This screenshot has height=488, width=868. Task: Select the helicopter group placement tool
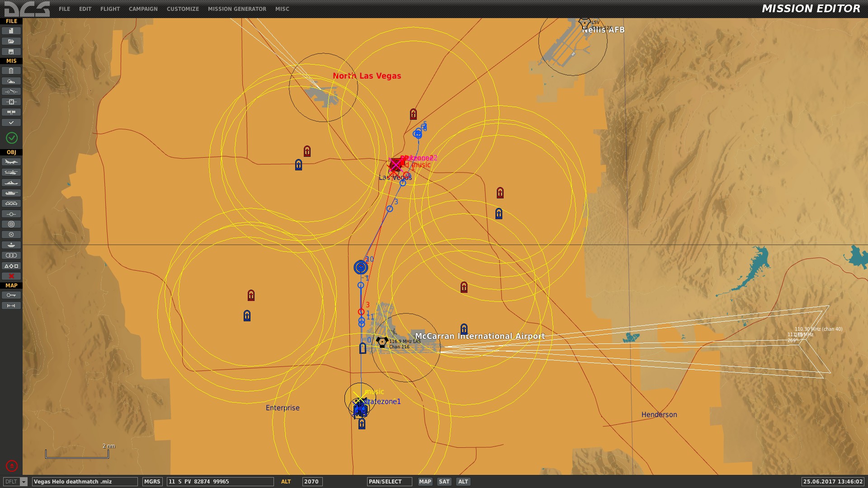click(11, 172)
